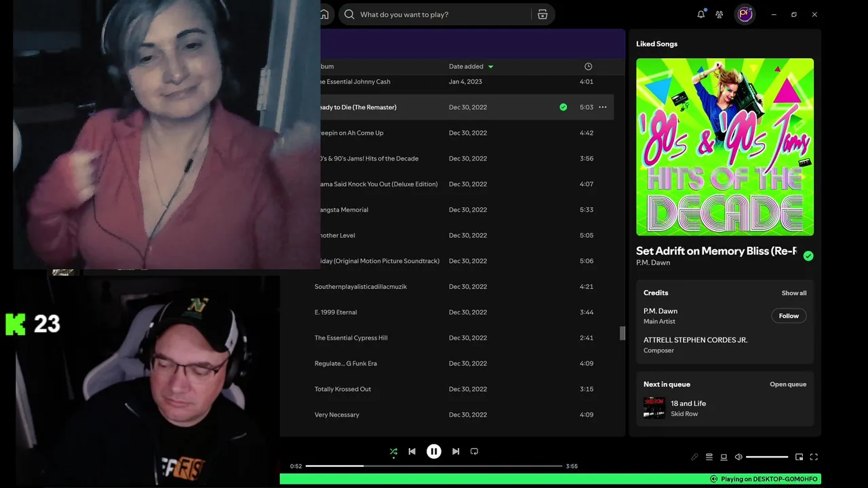Click the search magnifier icon

(349, 14)
